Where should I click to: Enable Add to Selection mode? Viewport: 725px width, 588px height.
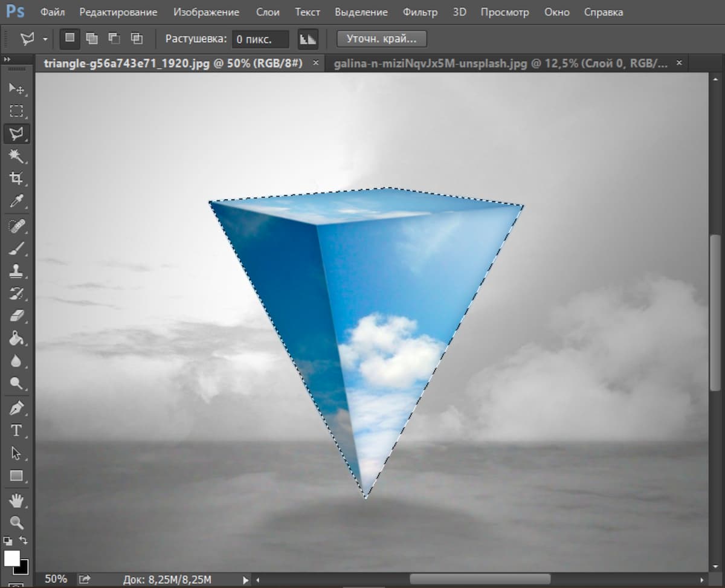(92, 39)
